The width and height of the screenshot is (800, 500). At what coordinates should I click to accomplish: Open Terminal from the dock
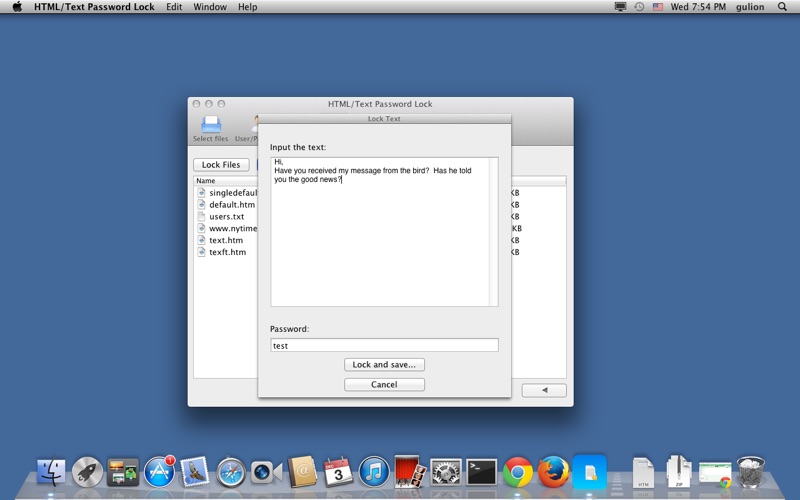click(482, 472)
